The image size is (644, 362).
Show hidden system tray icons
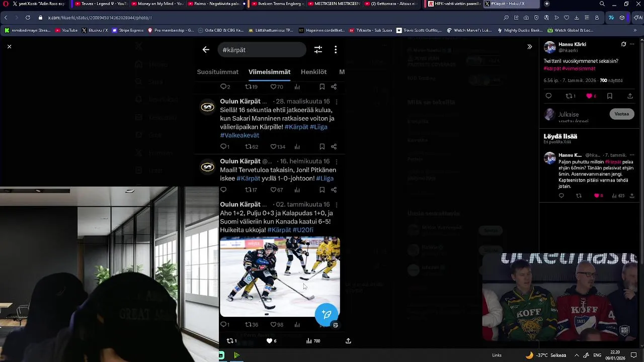tap(576, 355)
